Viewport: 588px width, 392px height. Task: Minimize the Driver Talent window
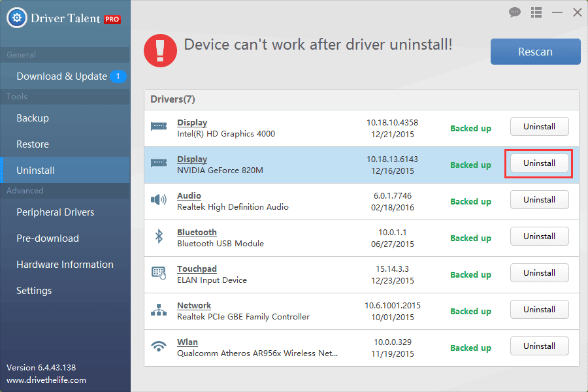tap(557, 12)
